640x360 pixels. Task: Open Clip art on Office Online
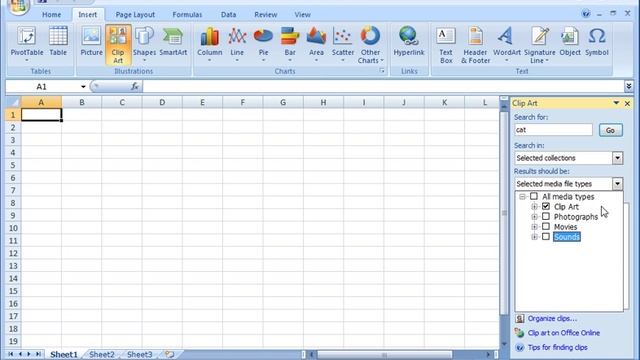click(564, 333)
